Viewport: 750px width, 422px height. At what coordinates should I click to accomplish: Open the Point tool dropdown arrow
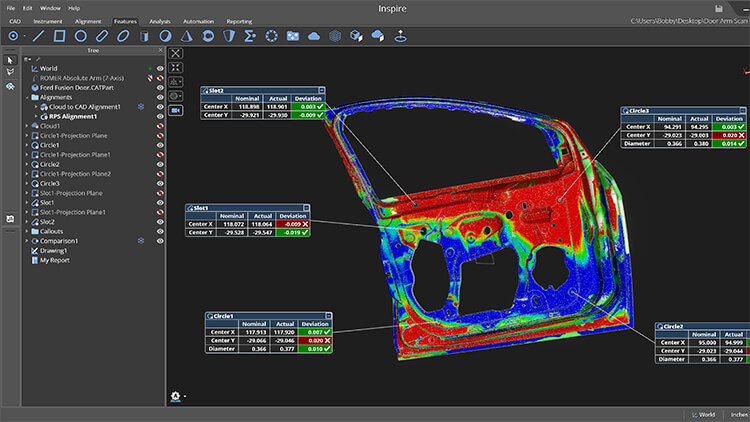[x=24, y=36]
